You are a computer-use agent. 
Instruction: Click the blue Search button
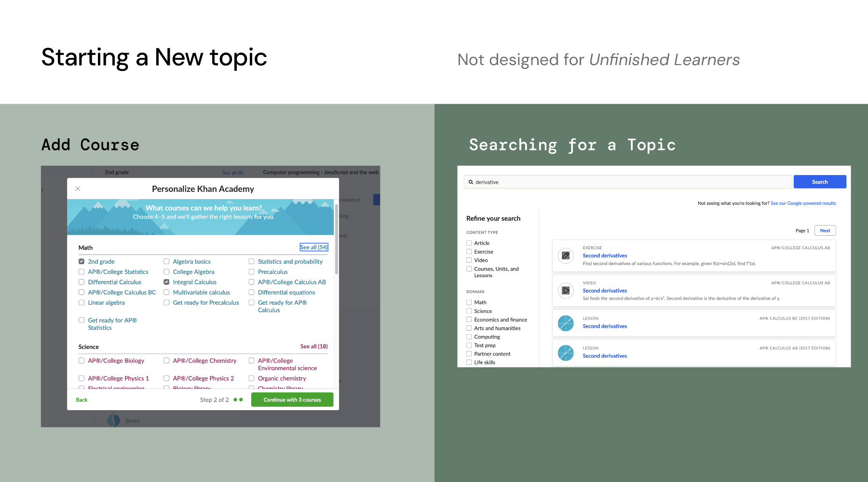[x=820, y=182]
